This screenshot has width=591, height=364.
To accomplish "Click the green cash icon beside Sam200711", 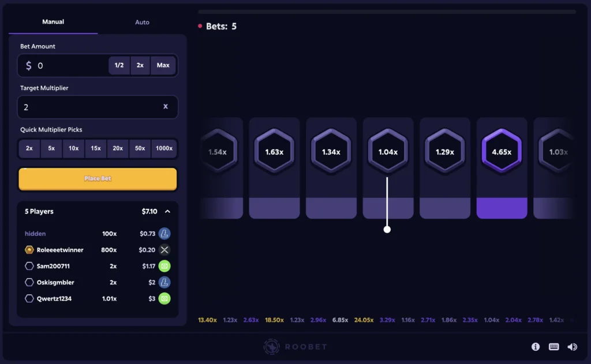I will click(x=164, y=266).
